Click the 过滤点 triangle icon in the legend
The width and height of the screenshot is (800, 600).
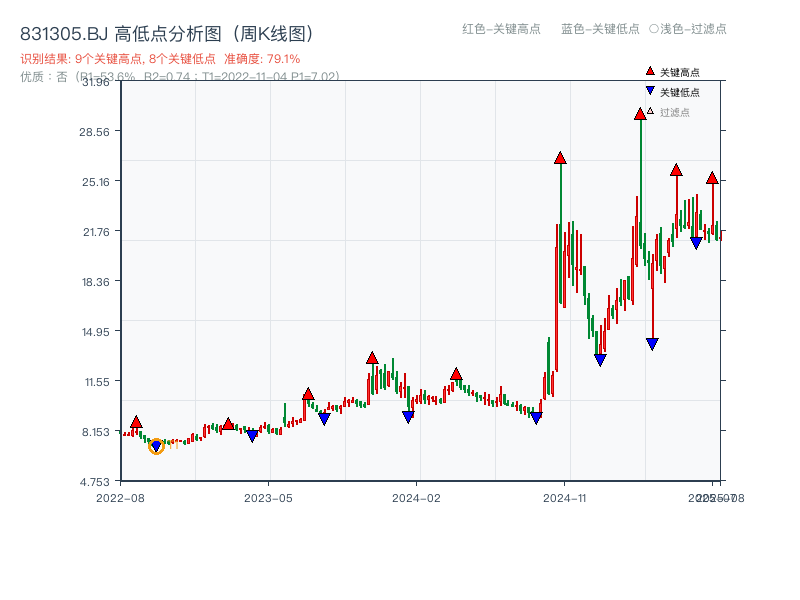(x=650, y=112)
